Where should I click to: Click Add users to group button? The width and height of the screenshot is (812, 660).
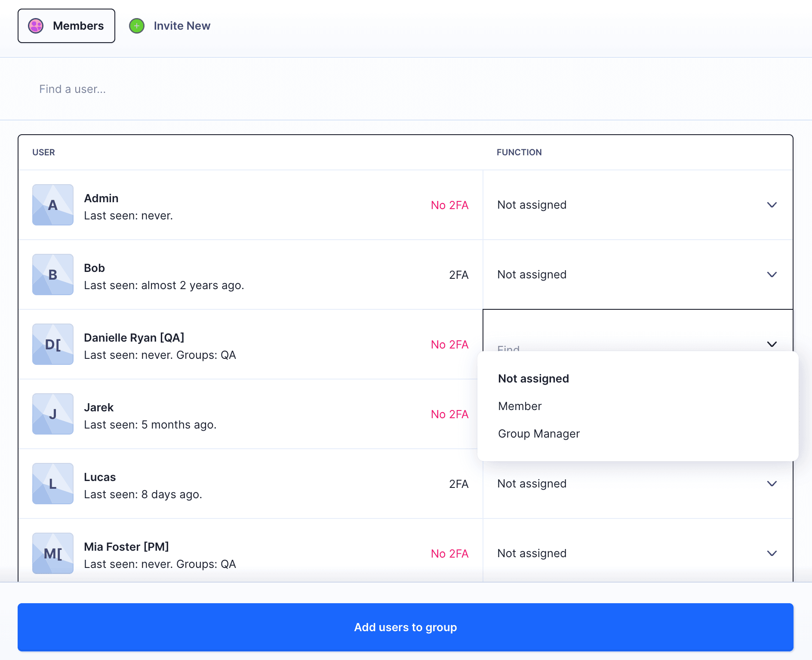[405, 627]
